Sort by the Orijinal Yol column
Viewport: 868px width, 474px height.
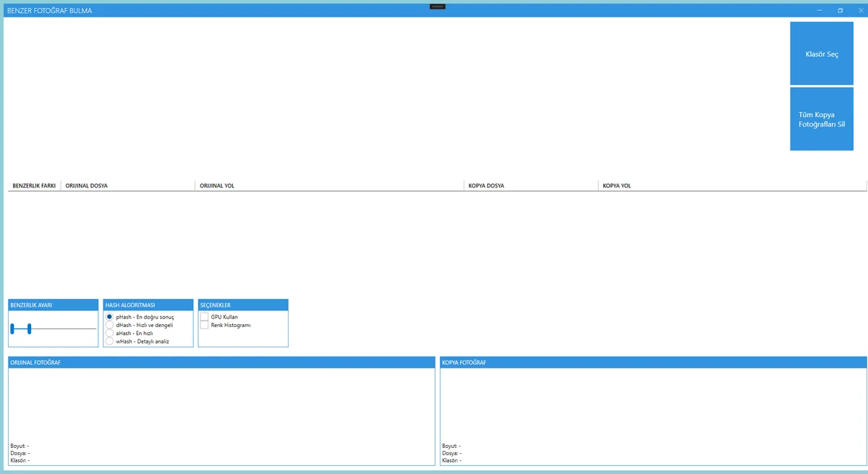pos(329,186)
